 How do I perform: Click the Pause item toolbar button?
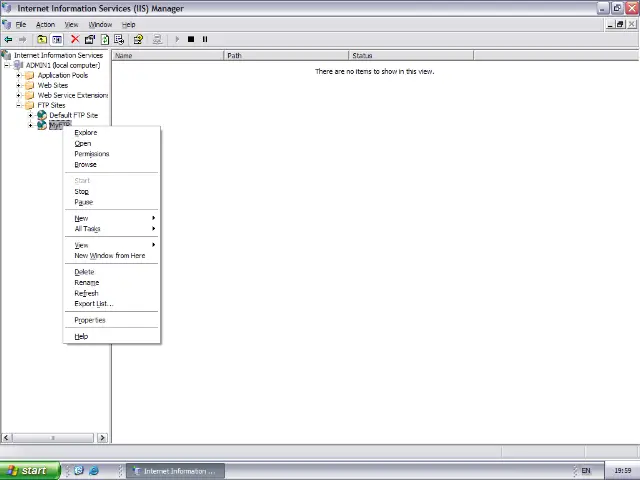click(205, 39)
